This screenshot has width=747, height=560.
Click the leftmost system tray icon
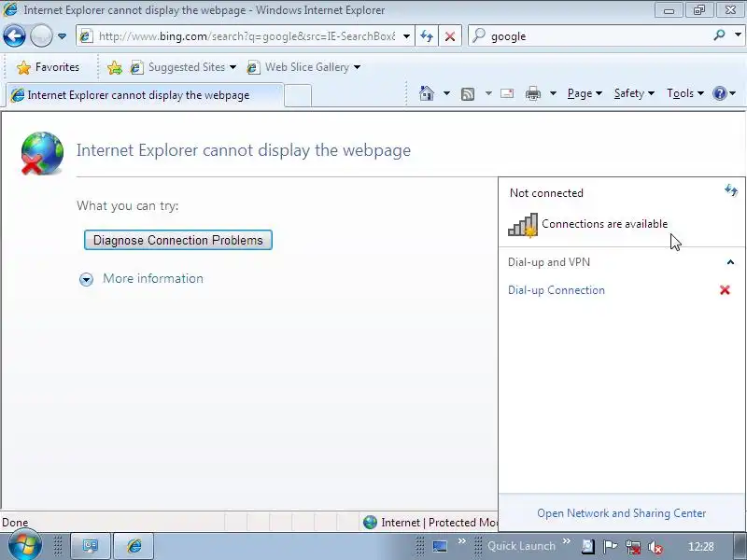[587, 547]
